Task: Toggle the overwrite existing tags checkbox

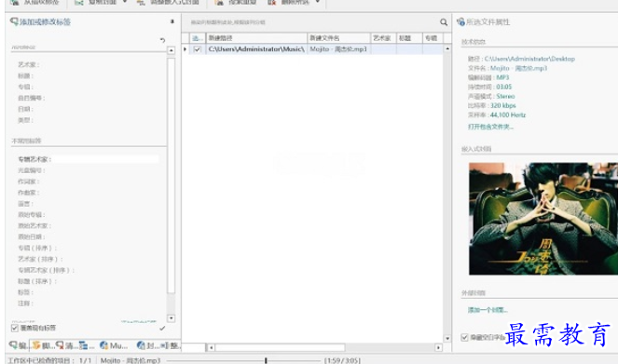Action: 15,328
